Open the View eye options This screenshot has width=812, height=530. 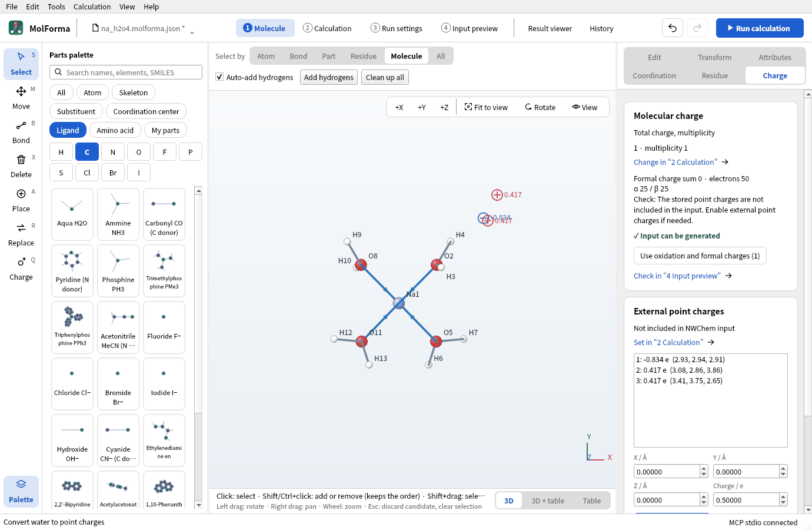click(x=585, y=107)
